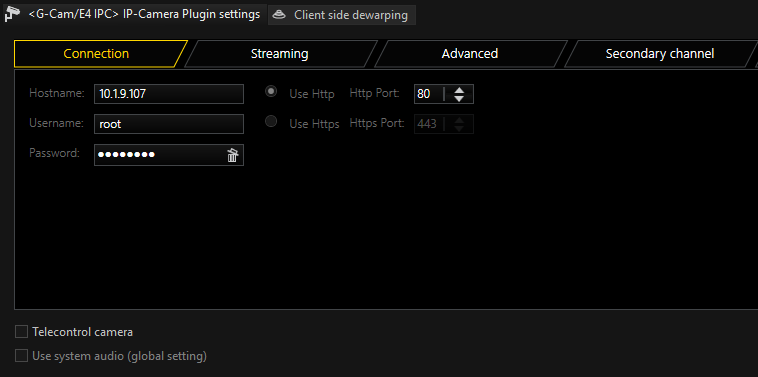This screenshot has width=758, height=377.
Task: Switch to the Streaming tab
Action: (x=280, y=54)
